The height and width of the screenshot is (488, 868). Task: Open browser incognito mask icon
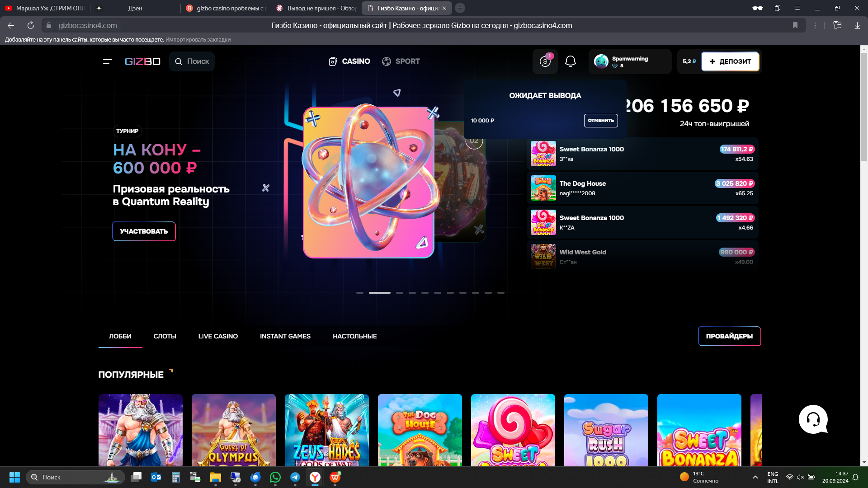[758, 8]
